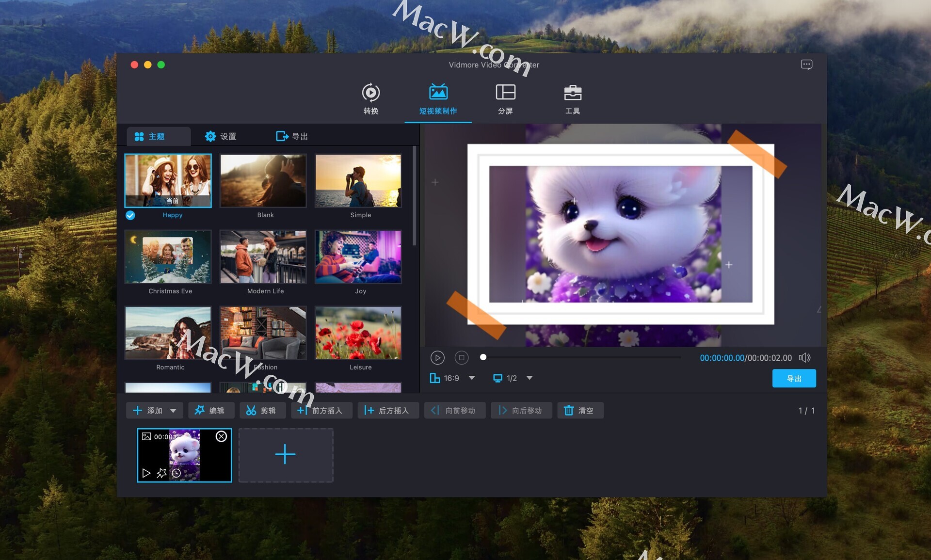This screenshot has height=560, width=931.
Task: Open clip duration clock icon
Action: tap(177, 473)
